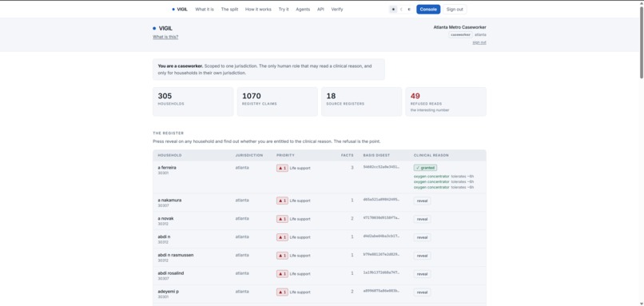Click the 305 Households stat card
644x306 pixels.
193,101
